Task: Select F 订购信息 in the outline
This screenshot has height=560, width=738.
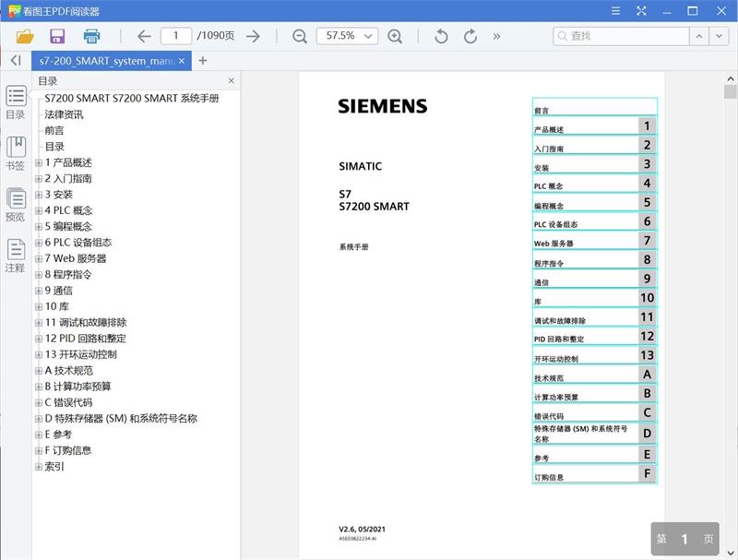Action: pos(67,450)
